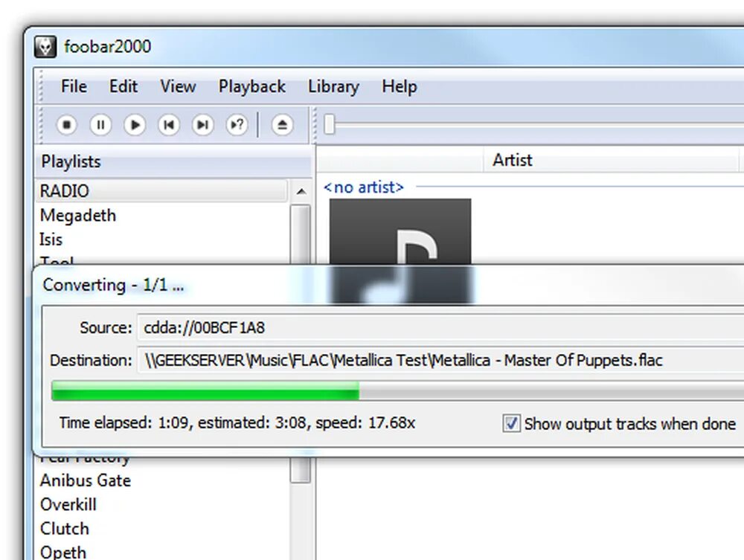Click the foobar2000 alien title icon
Viewport: 744px width, 560px height.
pos(45,46)
